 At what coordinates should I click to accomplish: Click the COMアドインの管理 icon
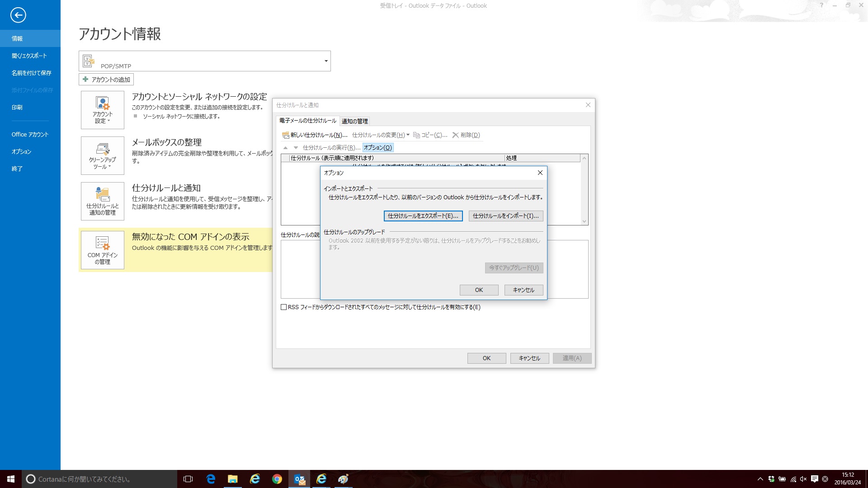(101, 249)
